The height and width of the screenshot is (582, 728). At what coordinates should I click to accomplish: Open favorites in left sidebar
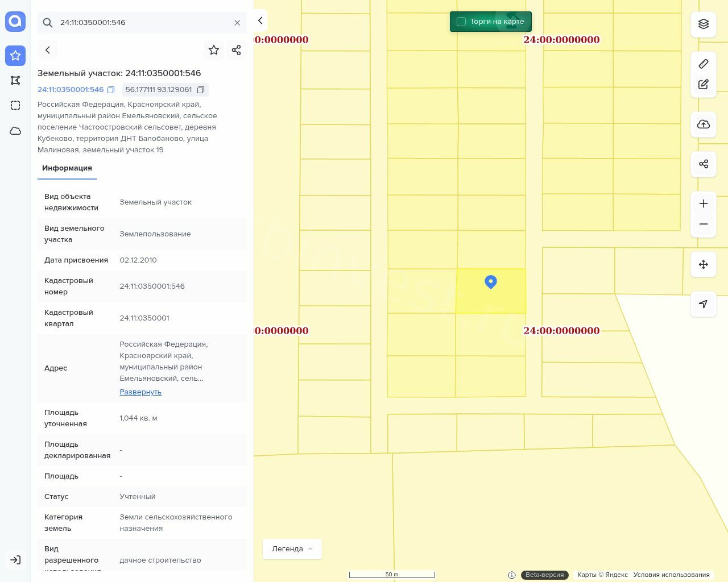pos(15,56)
